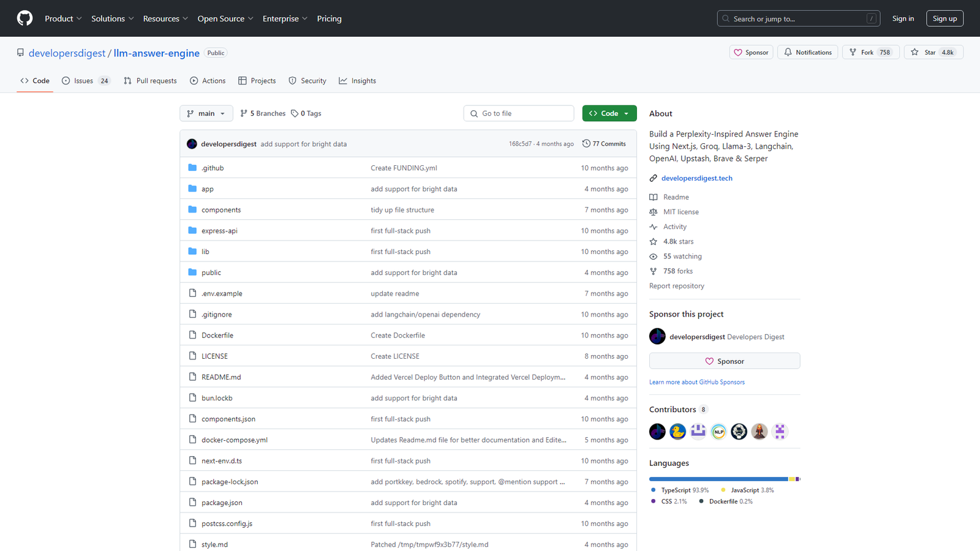This screenshot has height=551, width=980.
Task: Click the Sign up button
Action: (944, 18)
